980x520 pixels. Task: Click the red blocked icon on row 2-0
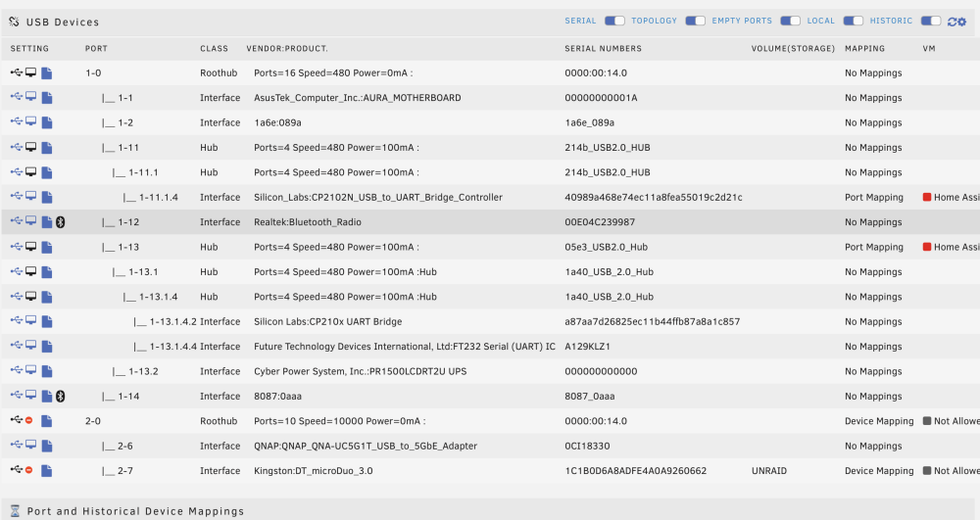[28, 421]
